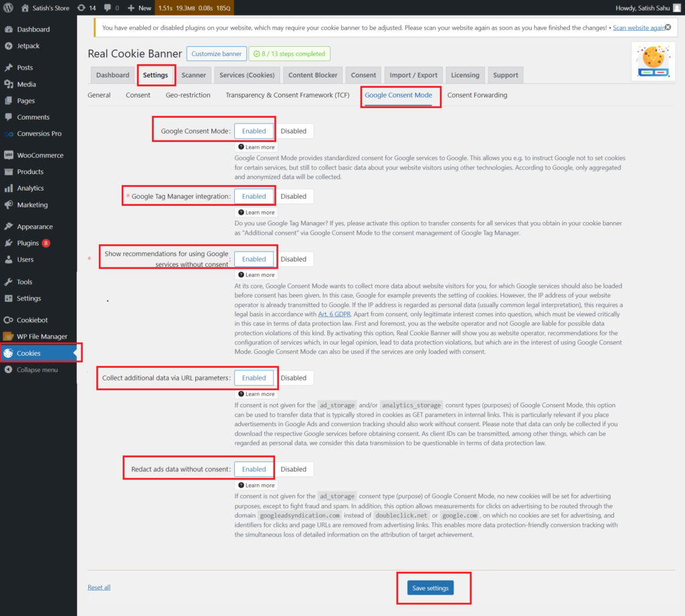The height and width of the screenshot is (616, 685).
Task: Open Conversios Pro in sidebar
Action: click(39, 134)
